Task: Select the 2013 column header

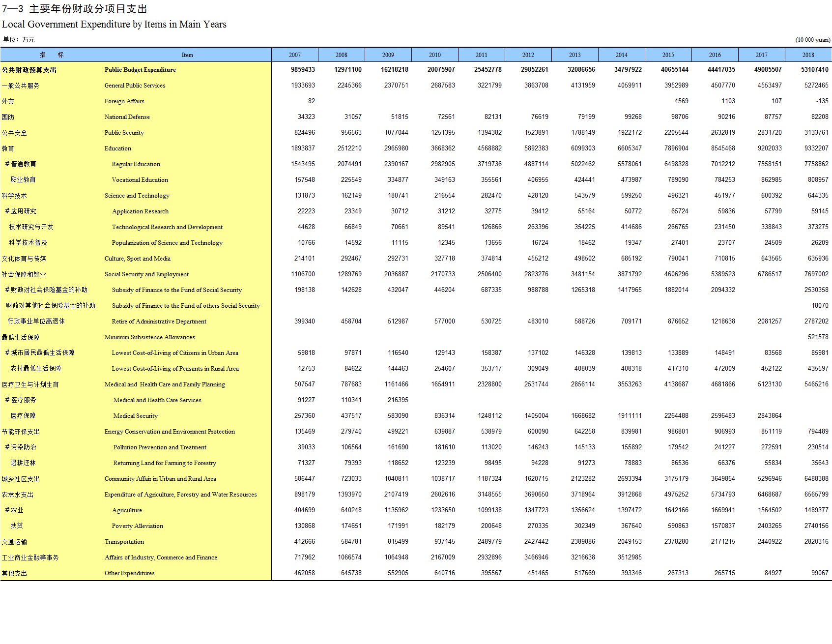Action: [x=575, y=55]
